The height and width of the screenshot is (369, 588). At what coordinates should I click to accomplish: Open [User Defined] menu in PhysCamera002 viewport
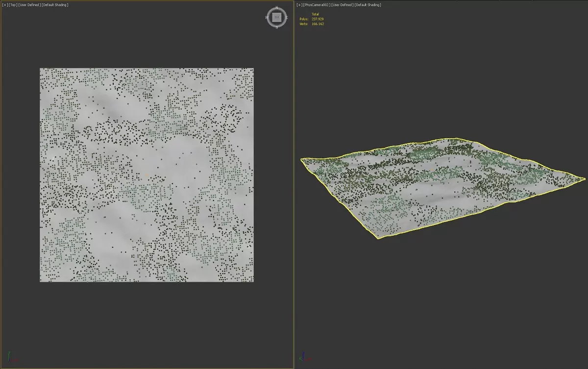(x=342, y=5)
